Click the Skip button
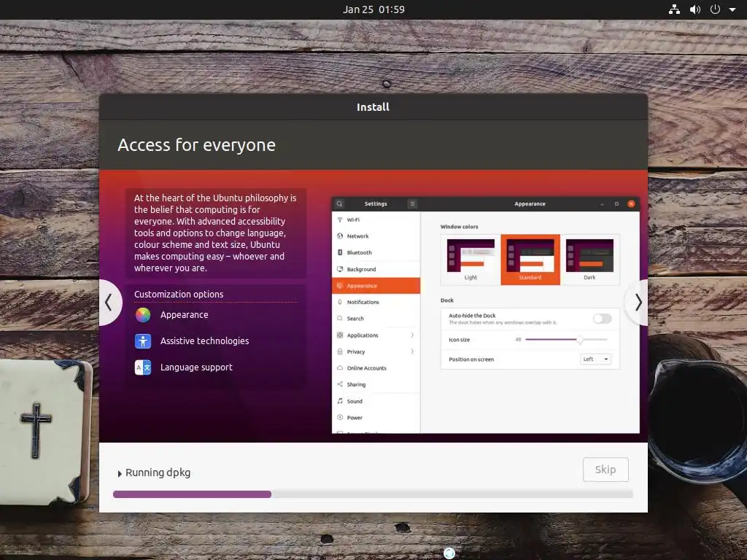 [x=605, y=470]
